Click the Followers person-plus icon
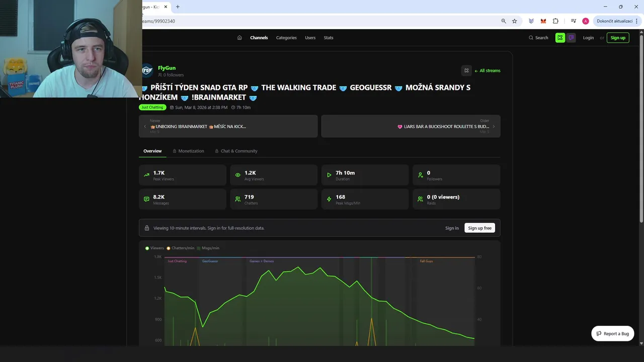Viewport: 644px width, 362px height. click(420, 175)
